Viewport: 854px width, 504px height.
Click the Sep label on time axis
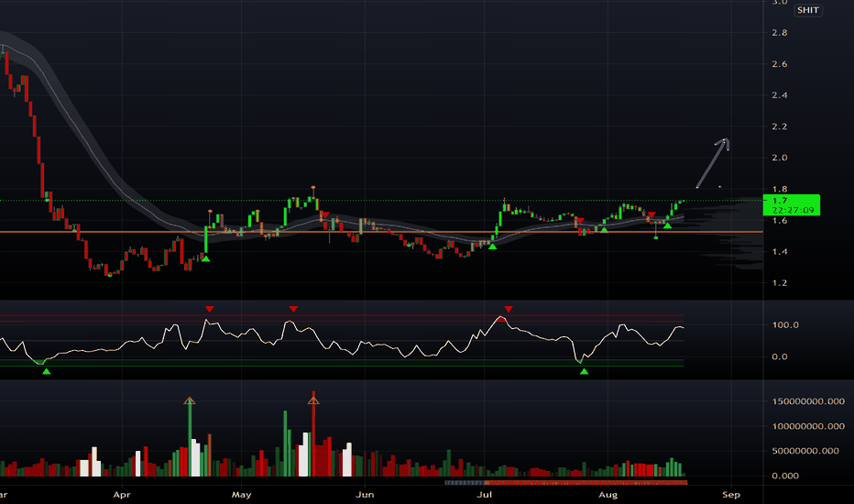tap(731, 495)
